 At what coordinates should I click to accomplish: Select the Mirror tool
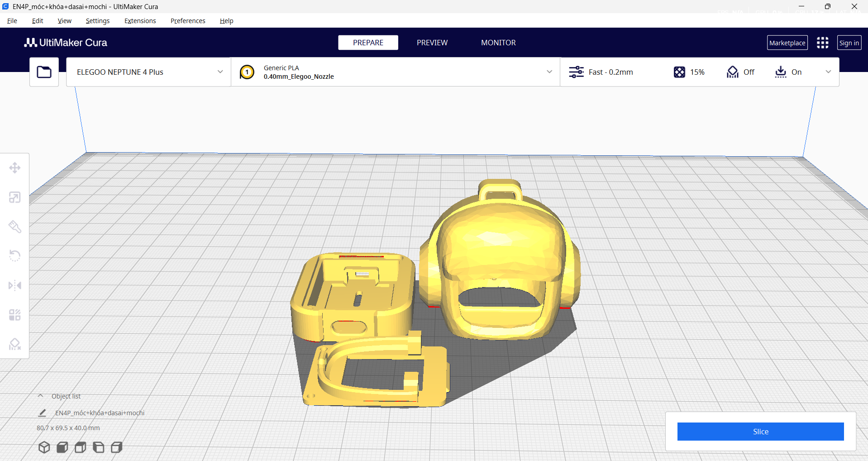pyautogui.click(x=14, y=285)
